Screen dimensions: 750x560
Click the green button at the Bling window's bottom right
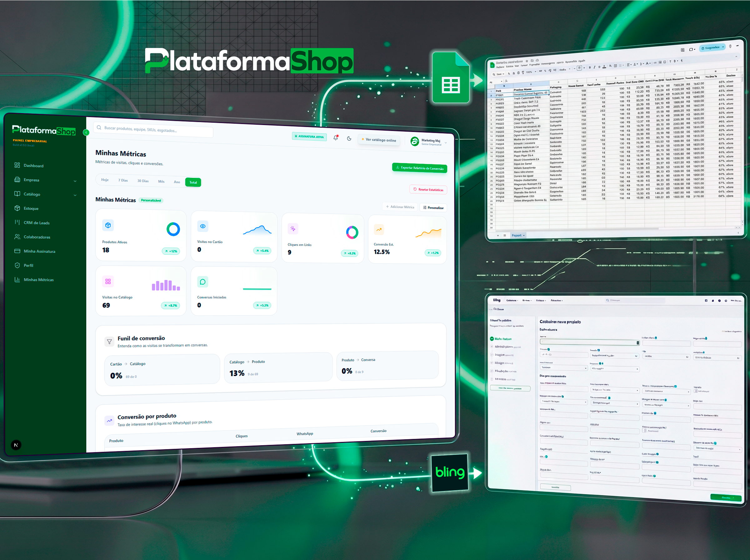pos(726,497)
